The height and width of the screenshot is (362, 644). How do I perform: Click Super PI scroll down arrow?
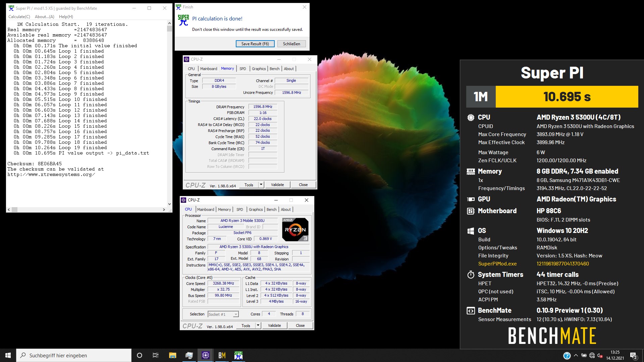point(169,204)
